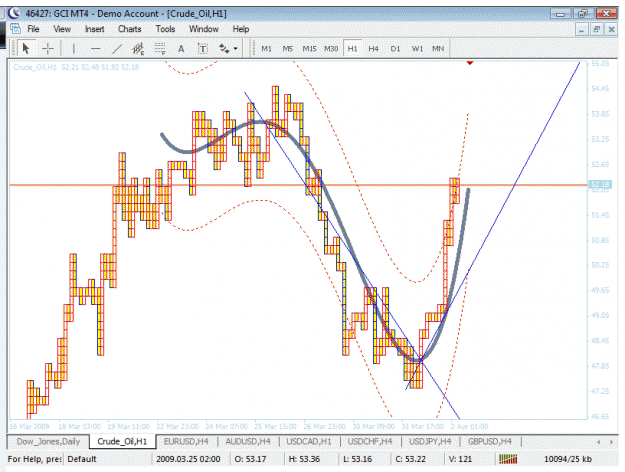The width and height of the screenshot is (625, 472).
Task: Click the 55.05 price scale label
Action: [600, 63]
